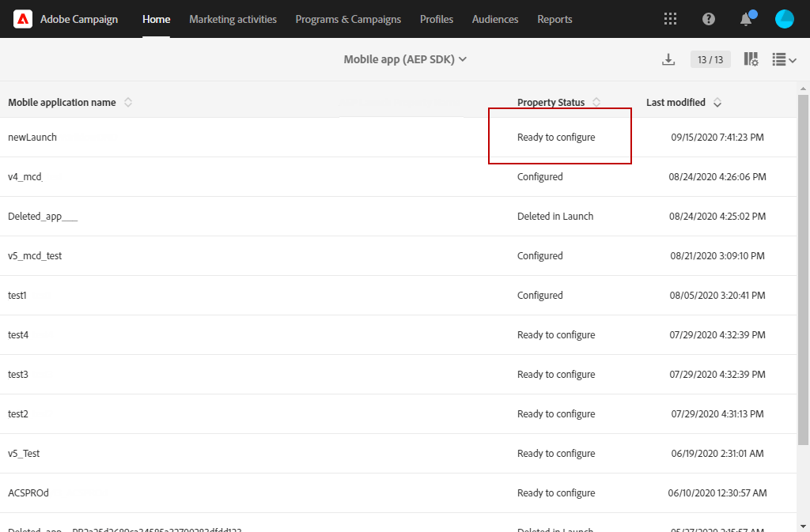Viewport: 810px width, 532px height.
Task: Click the list display icon
Action: point(779,58)
